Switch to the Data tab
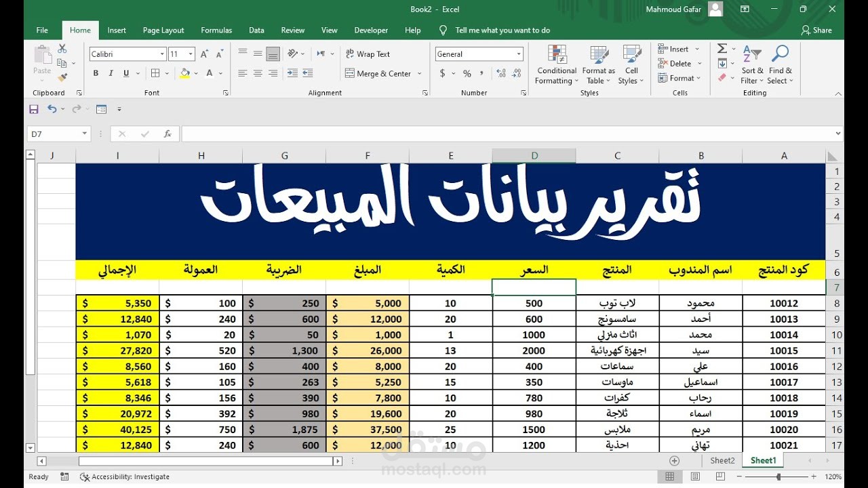Screen dimensions: 868x488 click(256, 30)
